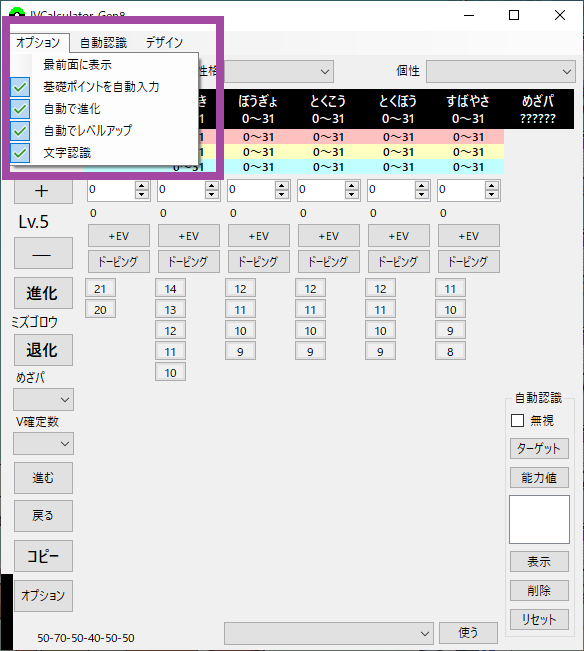Click the +EV button under ぼうぎょ
Screen dimensions: 584x651
click(259, 236)
